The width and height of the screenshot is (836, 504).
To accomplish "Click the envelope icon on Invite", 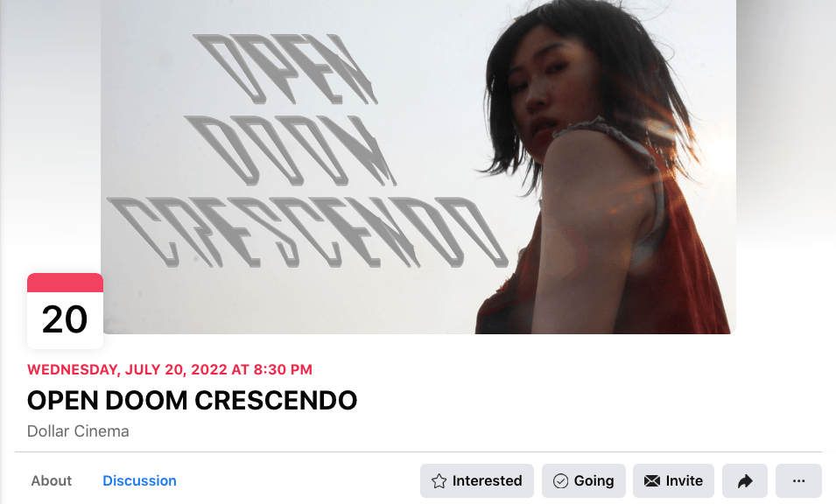I will point(651,481).
